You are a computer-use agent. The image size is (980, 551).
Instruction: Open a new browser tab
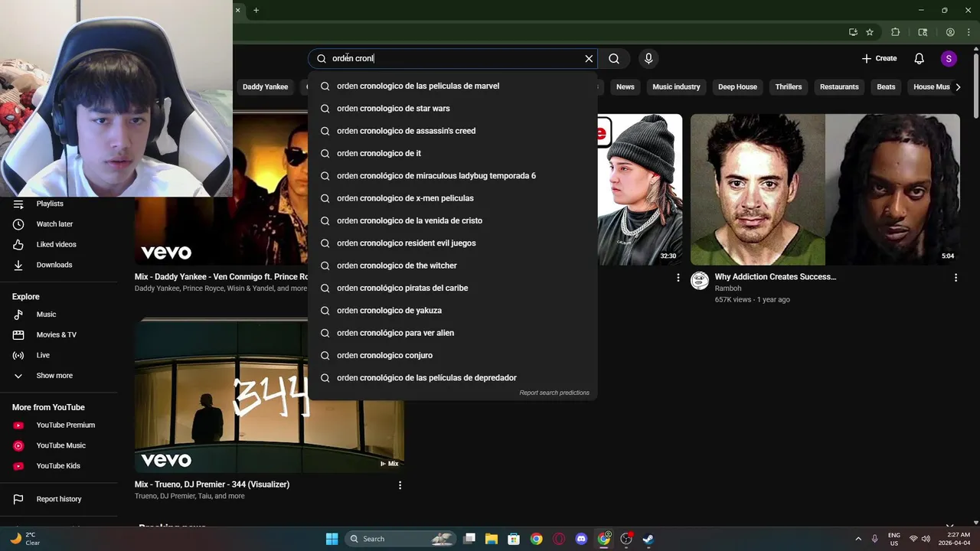click(256, 10)
